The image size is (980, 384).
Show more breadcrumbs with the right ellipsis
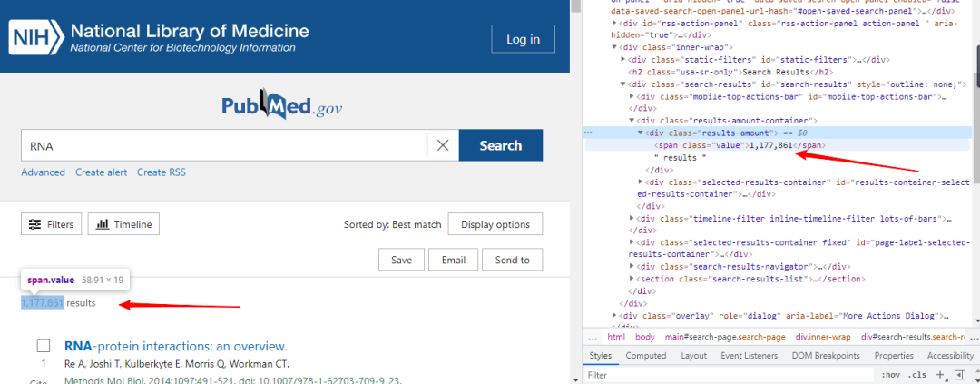coord(974,337)
